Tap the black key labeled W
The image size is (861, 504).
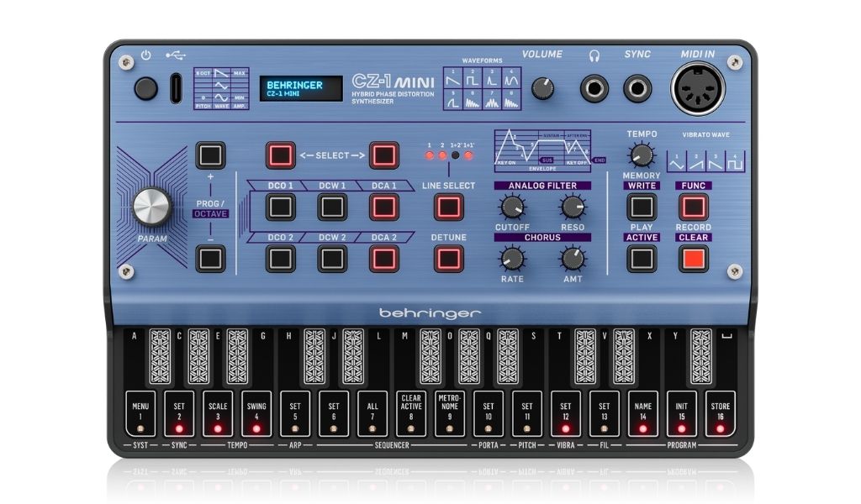pos(624,356)
